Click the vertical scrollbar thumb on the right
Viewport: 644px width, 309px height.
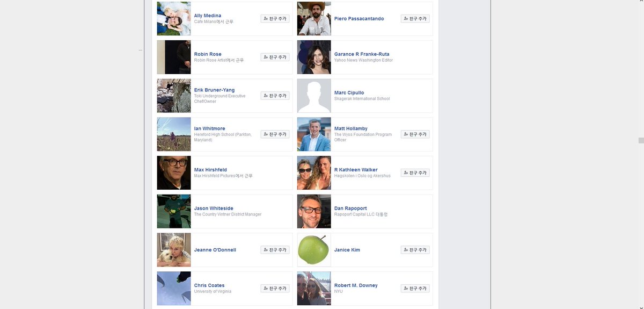point(641,140)
